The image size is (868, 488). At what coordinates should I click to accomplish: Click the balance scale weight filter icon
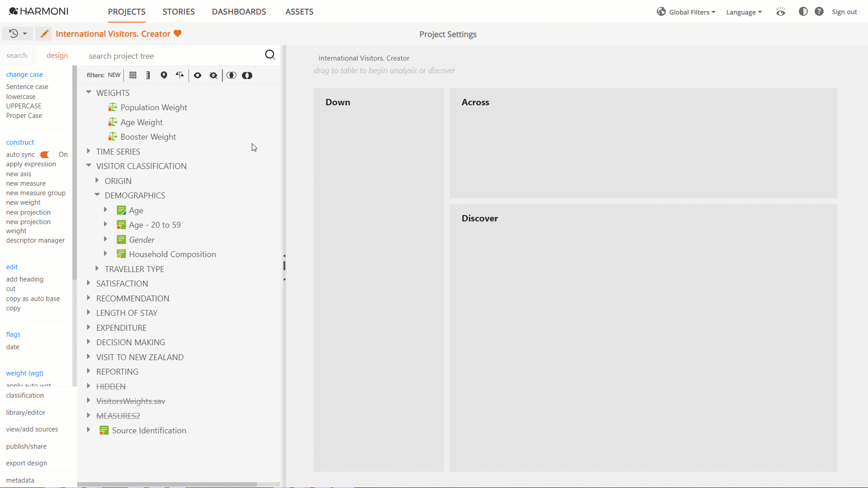180,75
